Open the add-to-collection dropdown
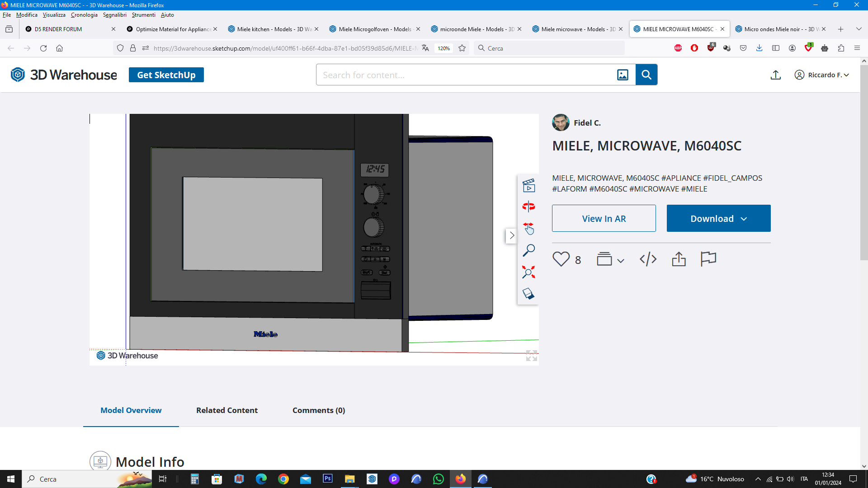868x488 pixels. click(610, 259)
